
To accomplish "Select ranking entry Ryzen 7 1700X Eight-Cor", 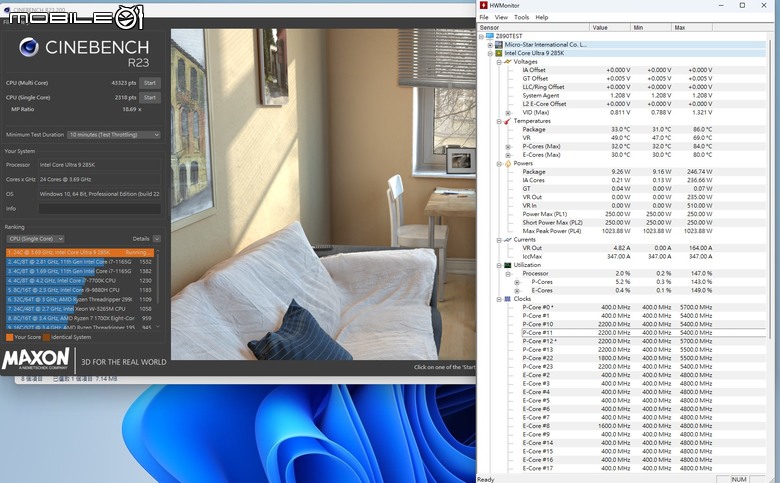I will click(x=80, y=318).
